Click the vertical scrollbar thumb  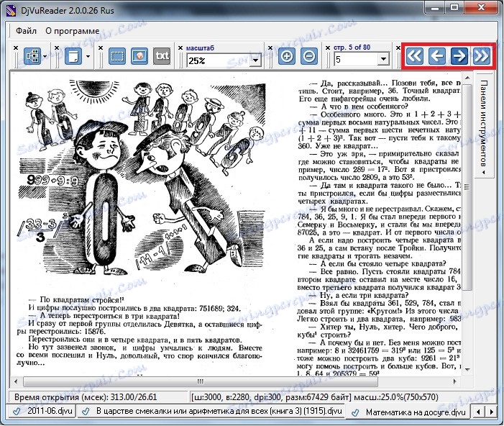point(467,186)
